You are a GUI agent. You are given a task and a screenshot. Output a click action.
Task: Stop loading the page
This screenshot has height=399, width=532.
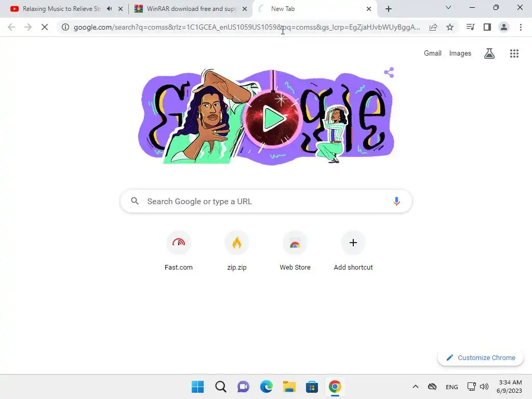(x=45, y=27)
